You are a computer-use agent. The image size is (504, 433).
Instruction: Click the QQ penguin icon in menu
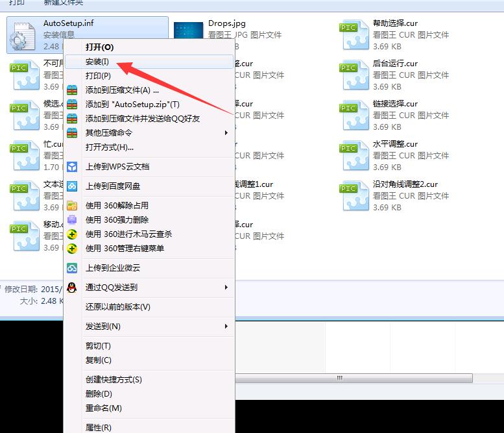pyautogui.click(x=73, y=288)
